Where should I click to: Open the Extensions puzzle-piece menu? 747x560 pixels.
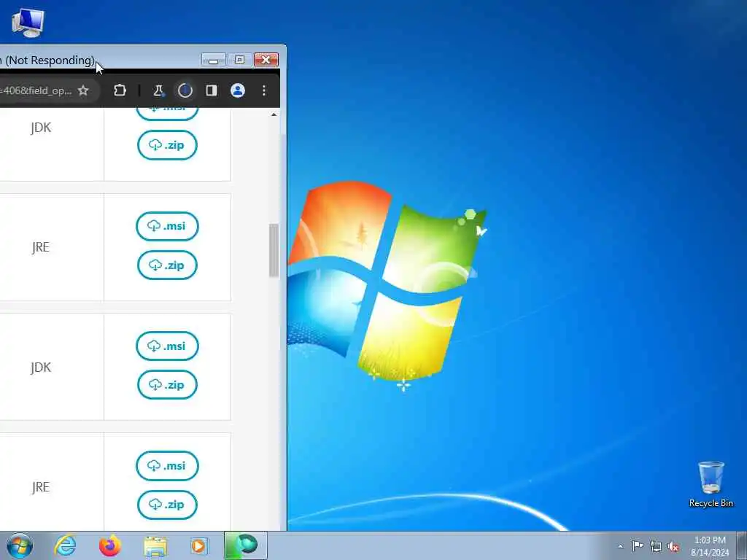(120, 90)
